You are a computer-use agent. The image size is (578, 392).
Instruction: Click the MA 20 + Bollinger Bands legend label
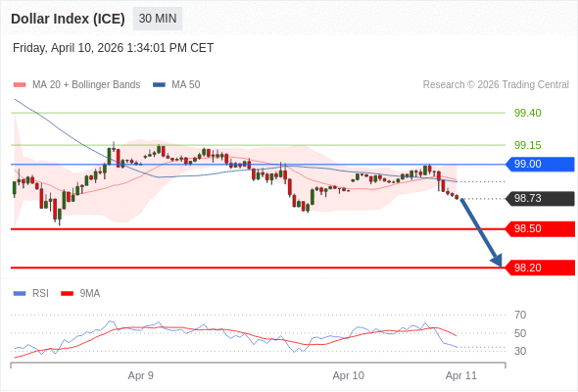[86, 85]
